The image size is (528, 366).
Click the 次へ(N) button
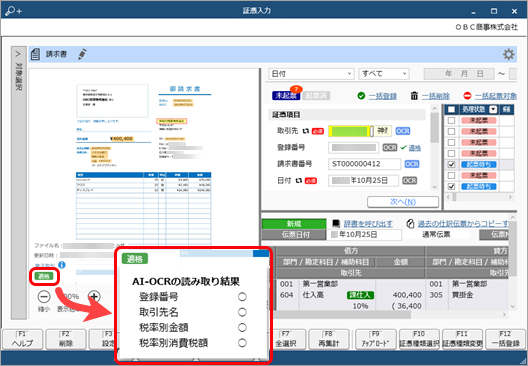pos(403,202)
